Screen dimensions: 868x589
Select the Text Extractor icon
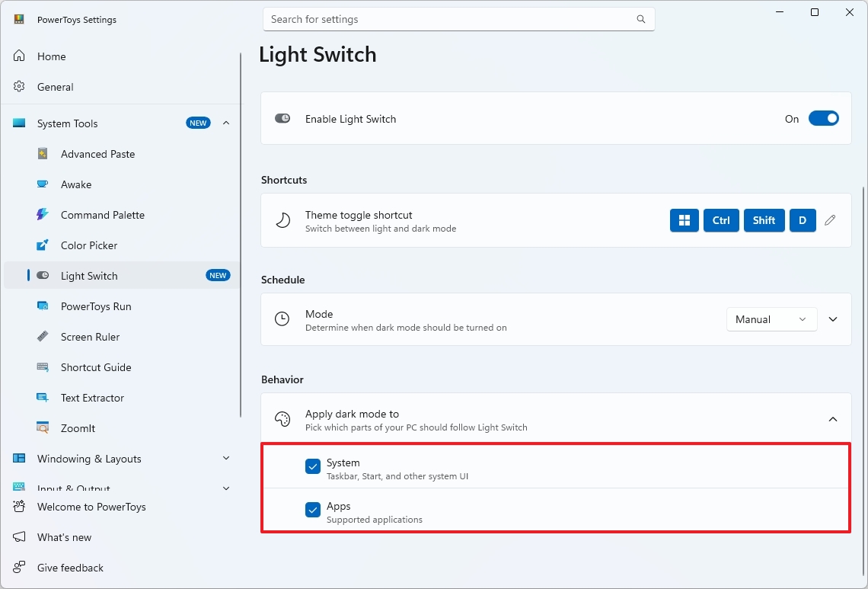pos(43,398)
